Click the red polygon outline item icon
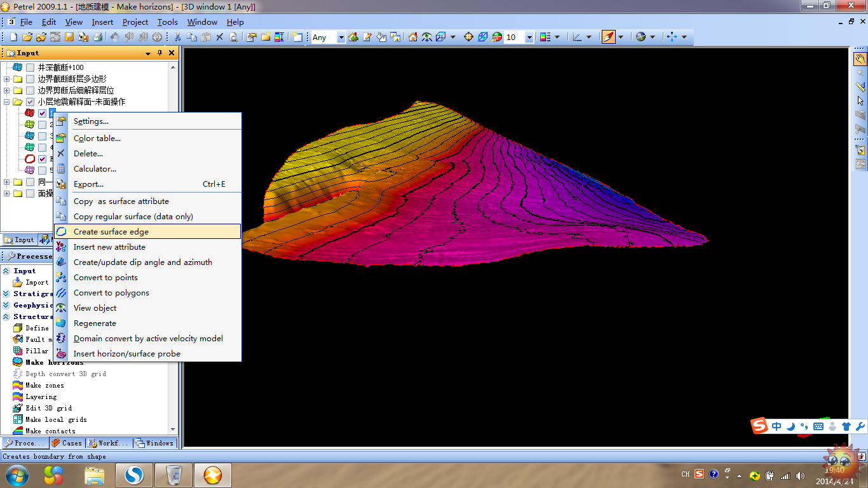Viewport: 868px width, 488px height. tap(30, 159)
